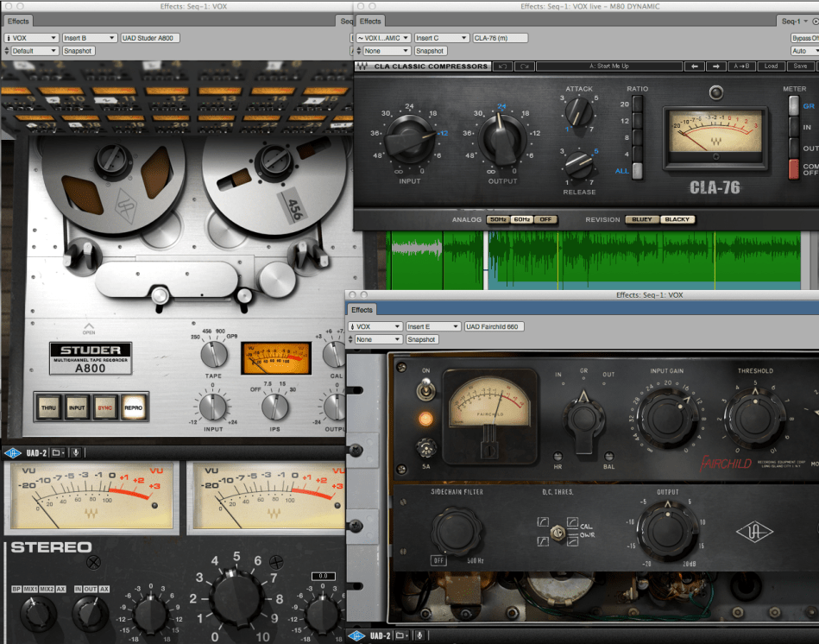This screenshot has height=644, width=819.
Task: Click the CLA-76 redo arrow icon
Action: coord(524,66)
